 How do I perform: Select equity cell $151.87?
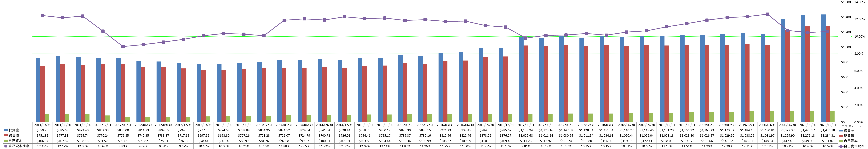click(x=828, y=141)
